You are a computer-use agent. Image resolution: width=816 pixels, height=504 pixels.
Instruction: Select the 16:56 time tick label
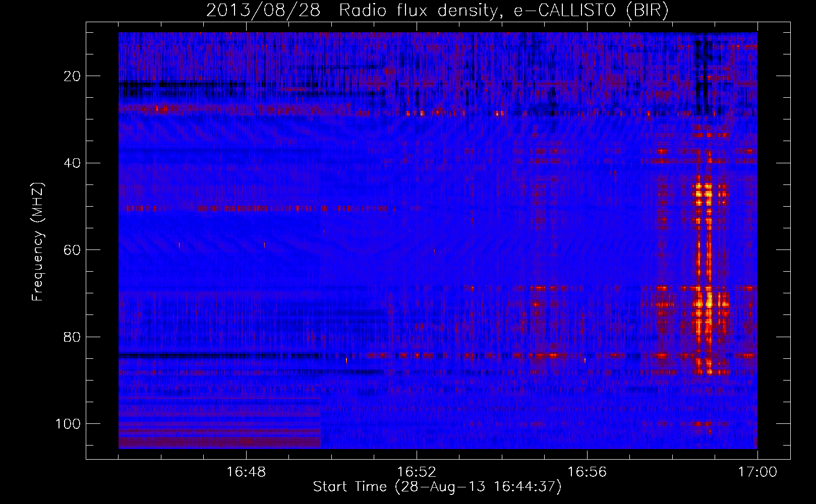[x=587, y=472]
